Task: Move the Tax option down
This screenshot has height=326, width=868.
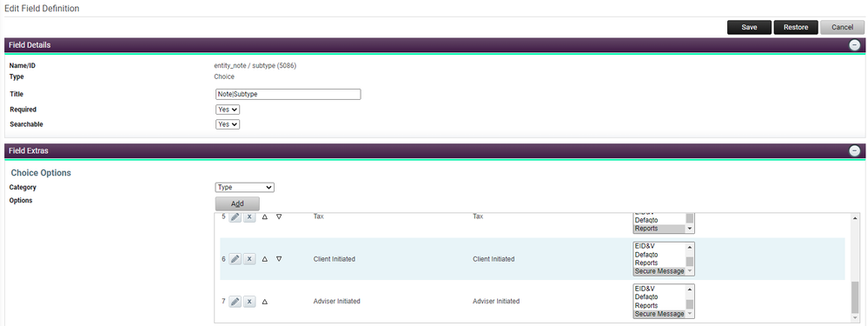Action: (x=279, y=217)
